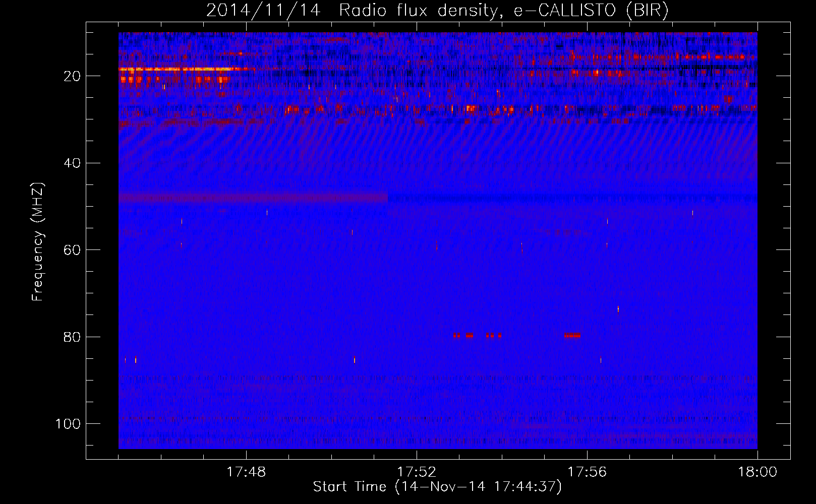Click the bright yellow emission band near 18 MHz
Screen dimensions: 816x504
(177, 69)
